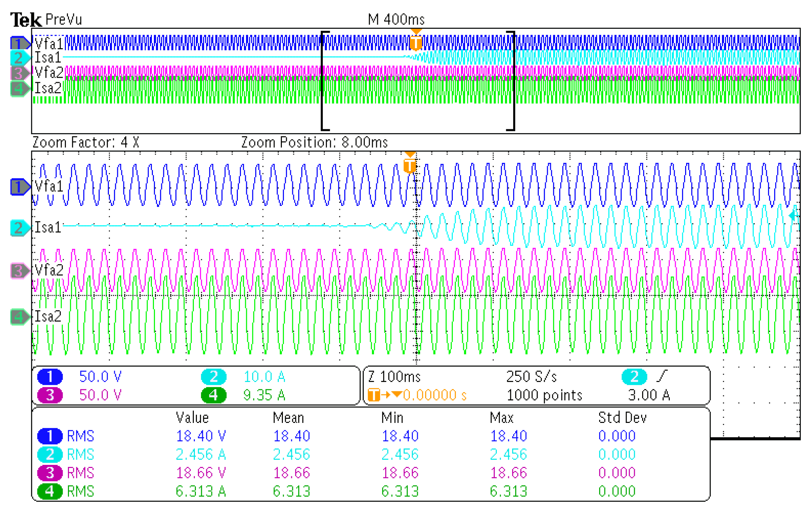
Task: Click channel 1 badge beside 50.0 V
Action: 50,377
